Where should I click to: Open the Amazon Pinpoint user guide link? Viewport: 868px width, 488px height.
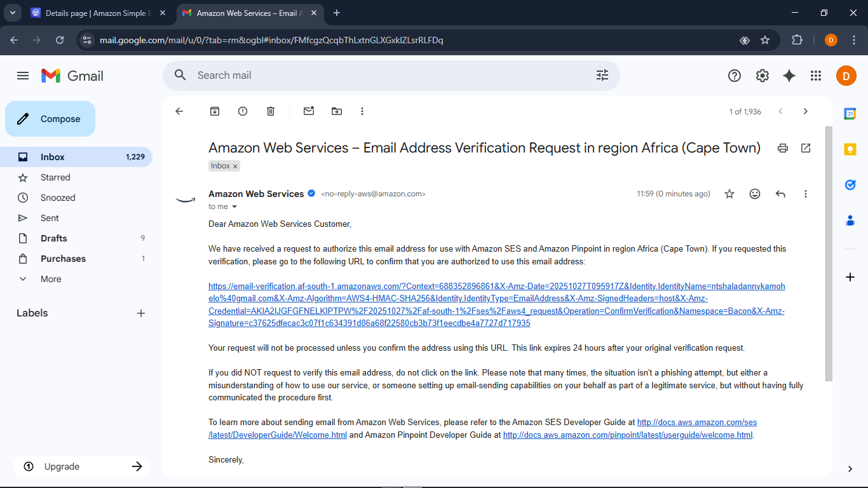(x=628, y=435)
